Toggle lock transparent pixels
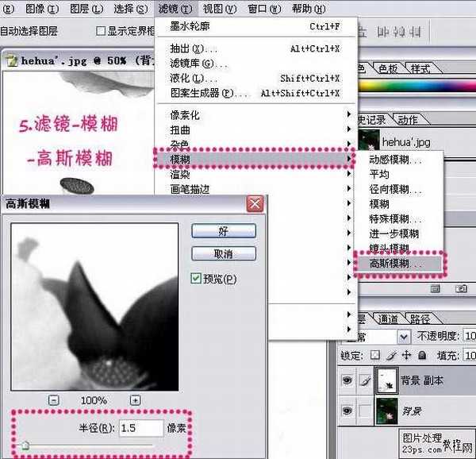 [x=375, y=355]
